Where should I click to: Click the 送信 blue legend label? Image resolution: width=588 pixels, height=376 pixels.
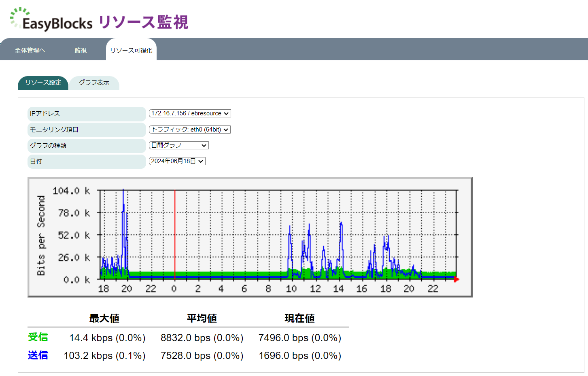tap(38, 355)
